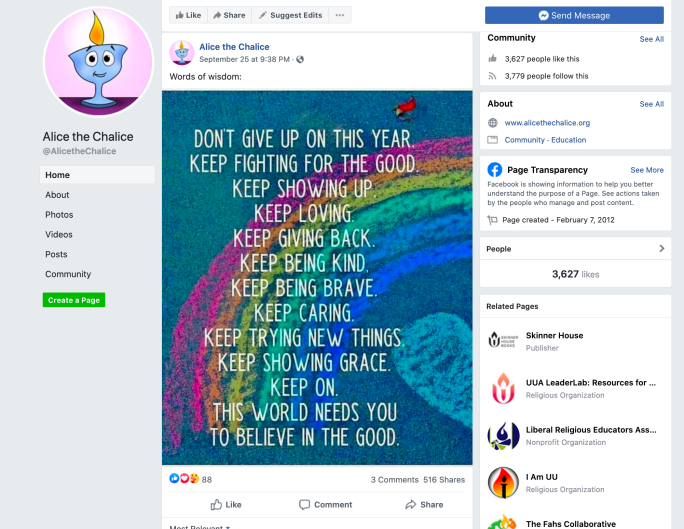Go to the Videos sidebar item

coord(59,235)
